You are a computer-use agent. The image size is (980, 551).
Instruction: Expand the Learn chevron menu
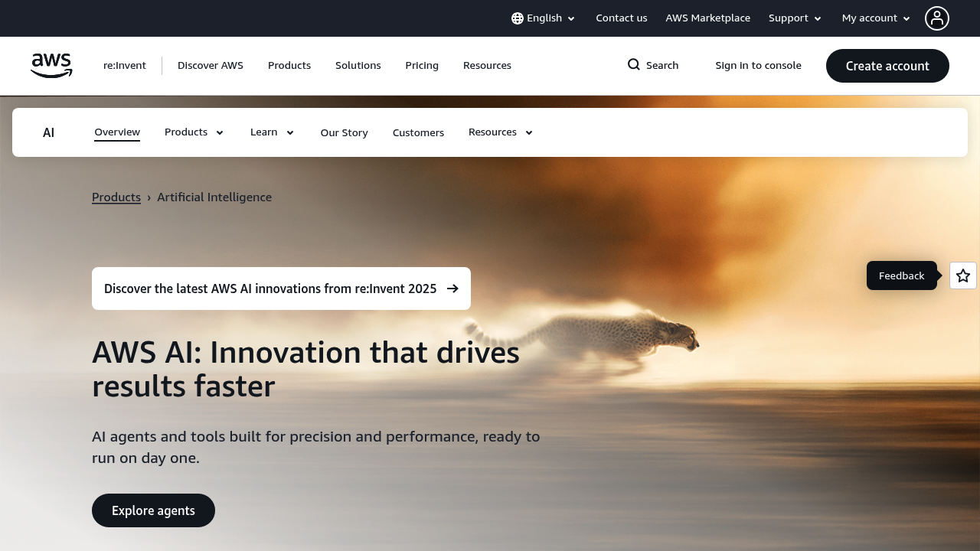pos(271,132)
